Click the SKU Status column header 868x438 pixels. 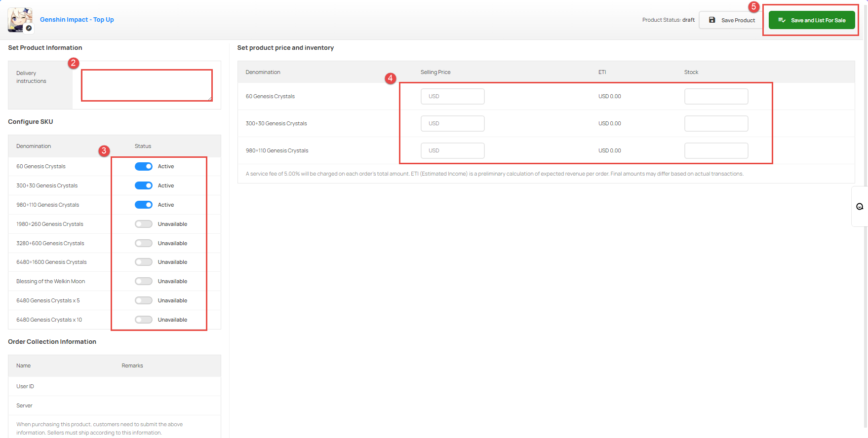143,146
